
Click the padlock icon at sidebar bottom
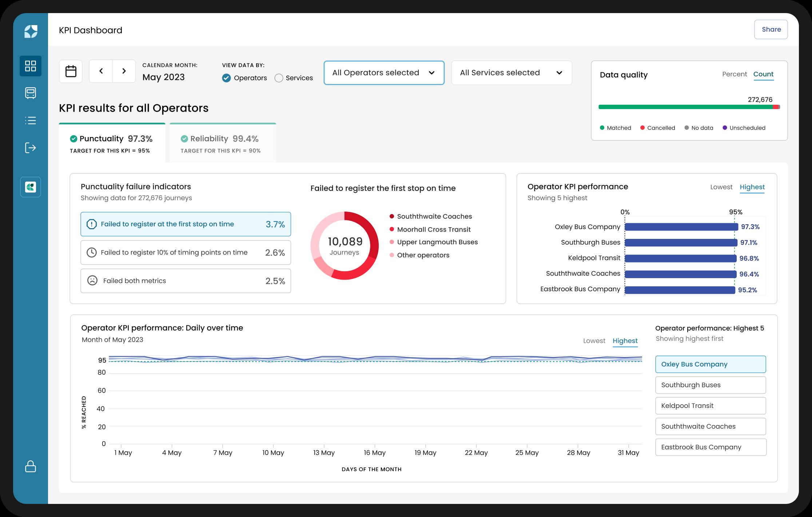point(31,466)
